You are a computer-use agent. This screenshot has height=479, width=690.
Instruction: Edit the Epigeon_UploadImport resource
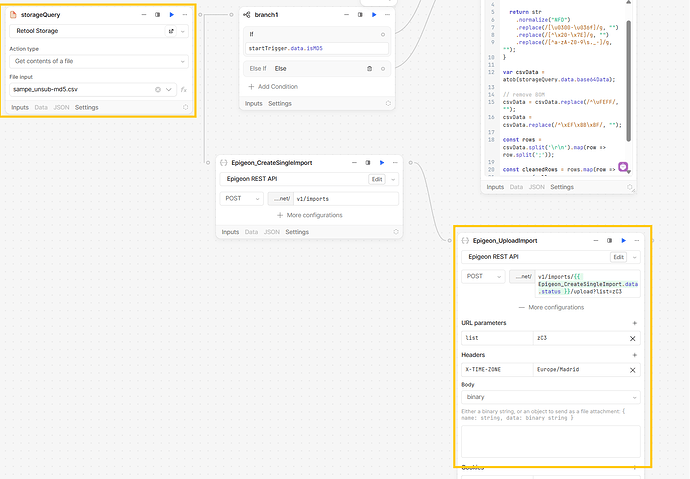[619, 257]
